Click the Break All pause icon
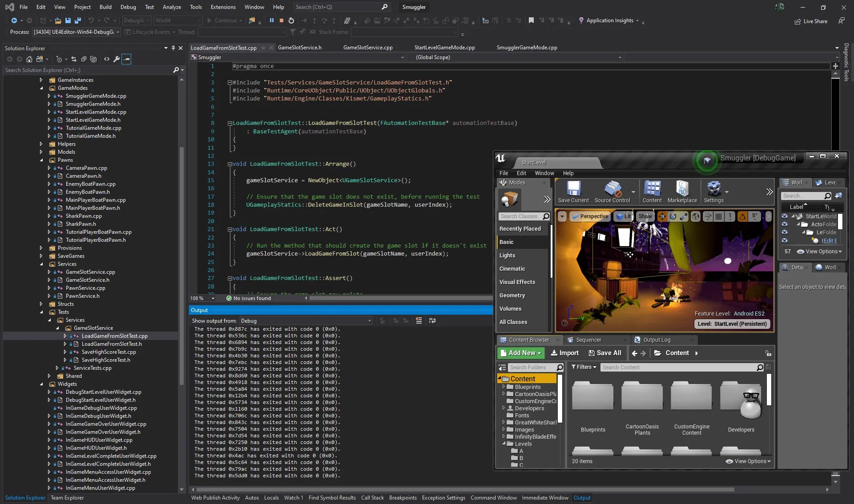854x504 pixels. point(271,20)
